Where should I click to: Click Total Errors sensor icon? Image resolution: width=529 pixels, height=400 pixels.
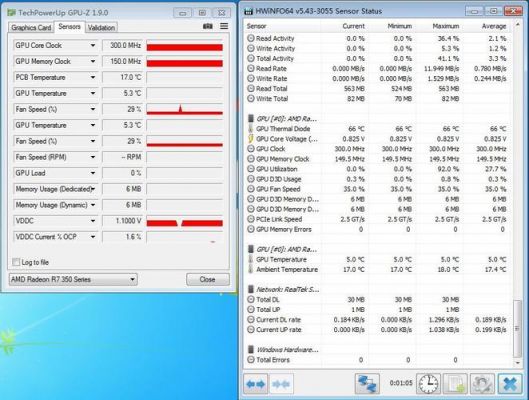tap(251, 360)
